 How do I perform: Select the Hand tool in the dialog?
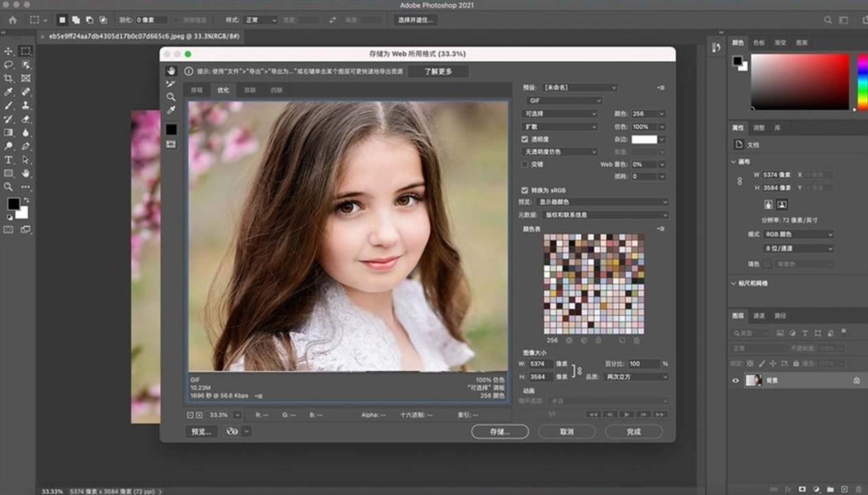pos(171,71)
